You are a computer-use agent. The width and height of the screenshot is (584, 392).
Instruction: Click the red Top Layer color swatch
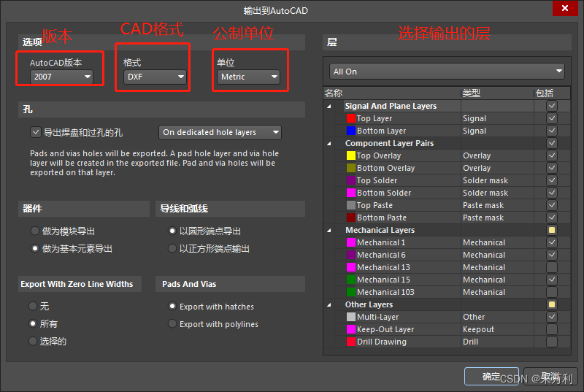(350, 118)
